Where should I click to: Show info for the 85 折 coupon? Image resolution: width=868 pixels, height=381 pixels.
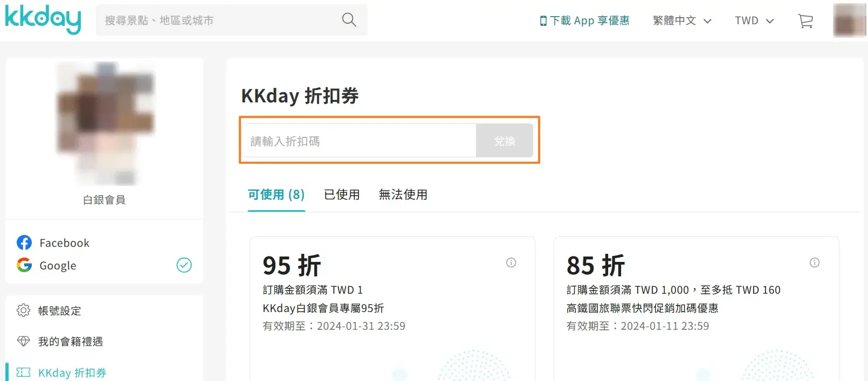click(815, 262)
